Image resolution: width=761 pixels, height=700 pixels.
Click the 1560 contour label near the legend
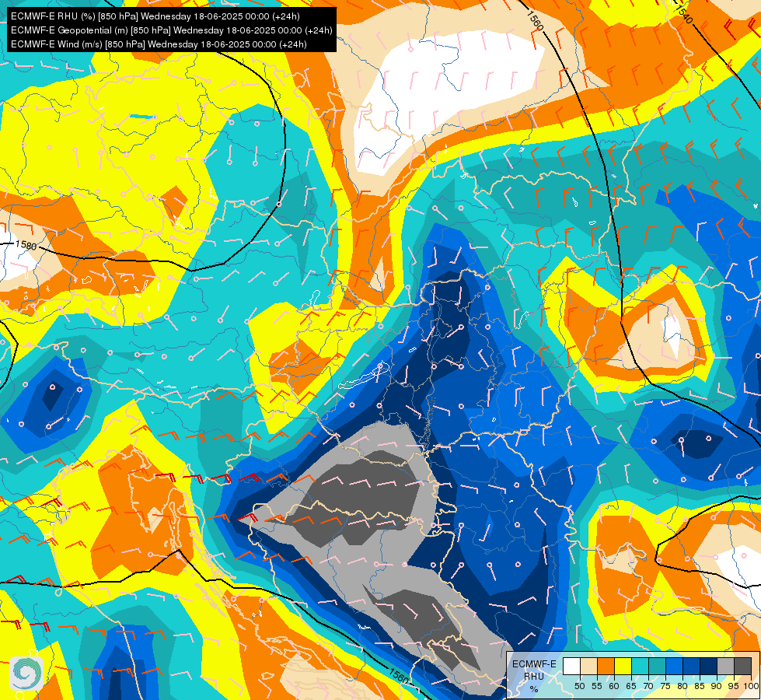(398, 677)
